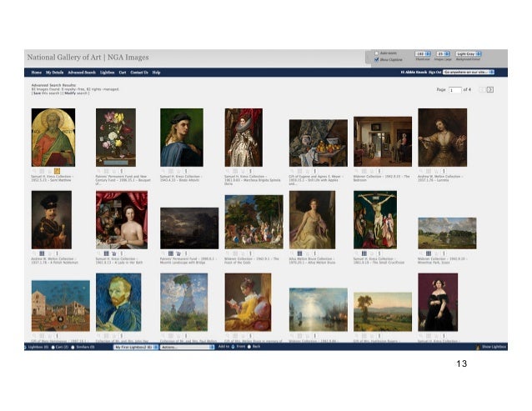Click the dollar icon under A Polish Nobleman
532x411 pixels.
tap(57, 253)
